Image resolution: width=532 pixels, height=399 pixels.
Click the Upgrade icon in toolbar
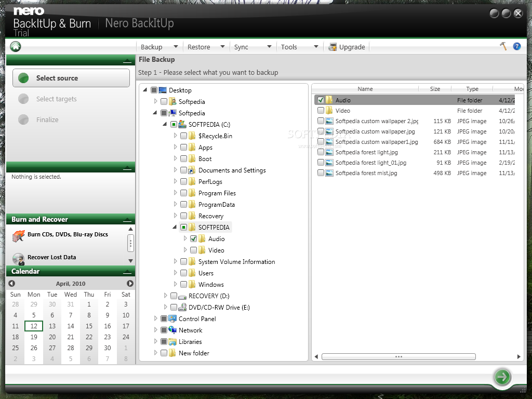(x=332, y=47)
